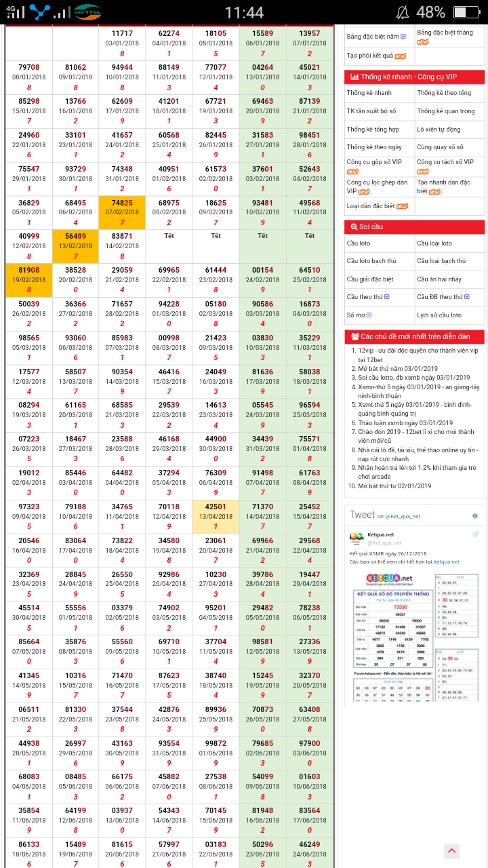Select result cell 97900 dated 03/06/2018
Image resolution: width=488 pixels, height=868 pixels.
(x=309, y=753)
